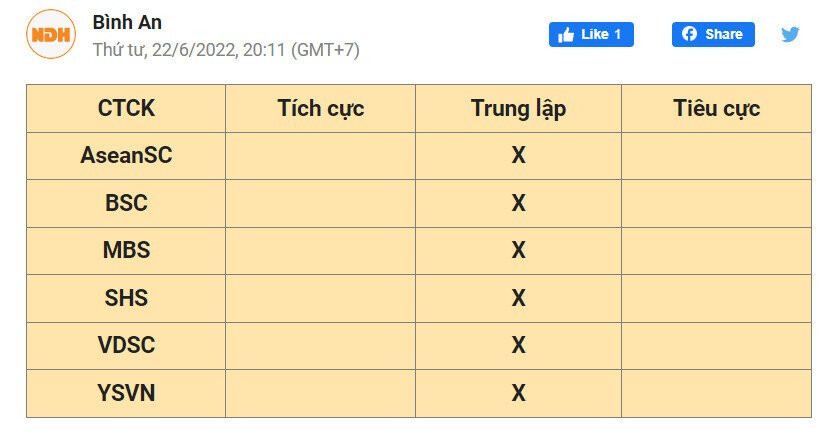832x437 pixels.
Task: Click the BSC row label
Action: click(126, 203)
